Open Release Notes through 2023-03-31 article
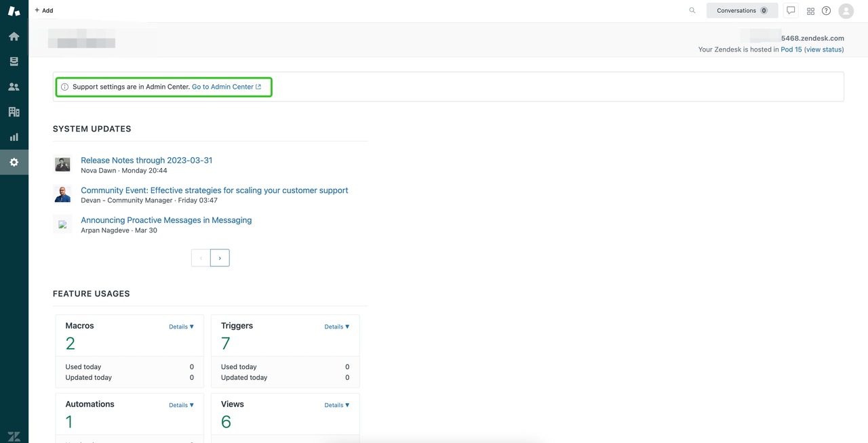The height and width of the screenshot is (443, 868). 146,161
